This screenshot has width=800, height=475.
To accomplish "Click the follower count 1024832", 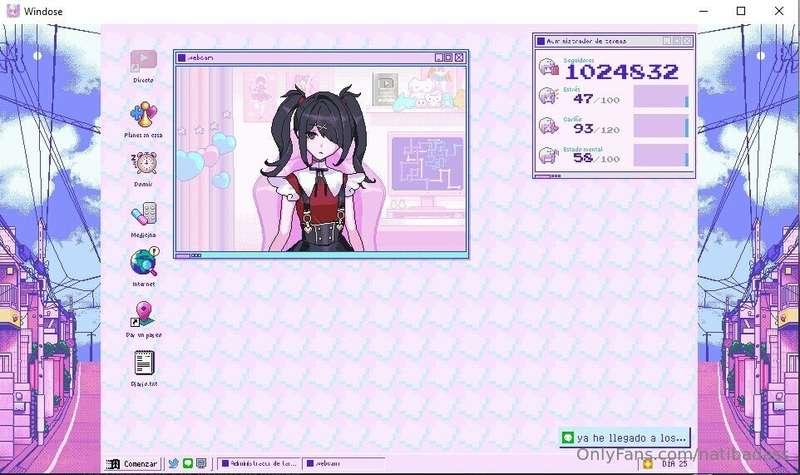I will (x=622, y=72).
